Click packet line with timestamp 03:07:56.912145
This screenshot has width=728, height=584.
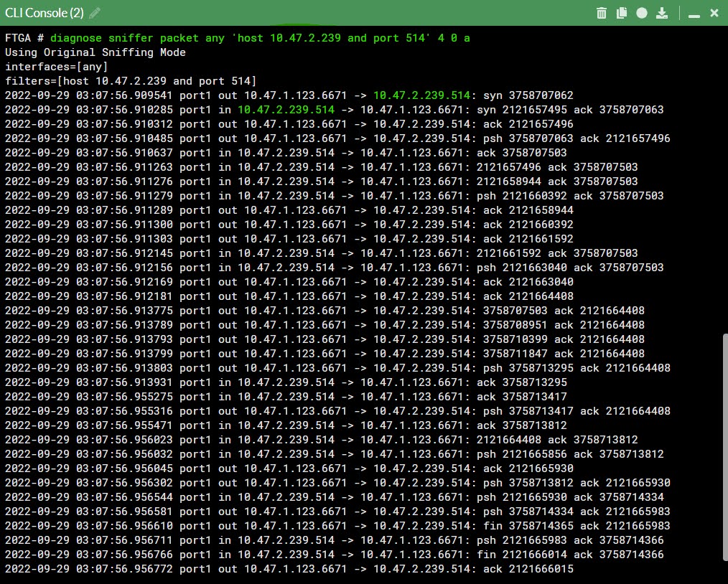(x=322, y=254)
